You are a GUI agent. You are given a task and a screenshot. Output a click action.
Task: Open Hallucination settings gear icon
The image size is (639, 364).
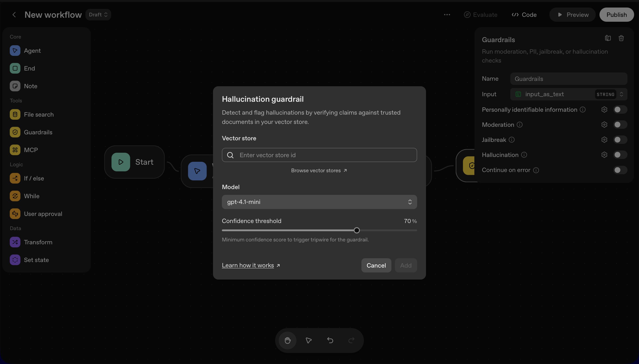point(604,155)
